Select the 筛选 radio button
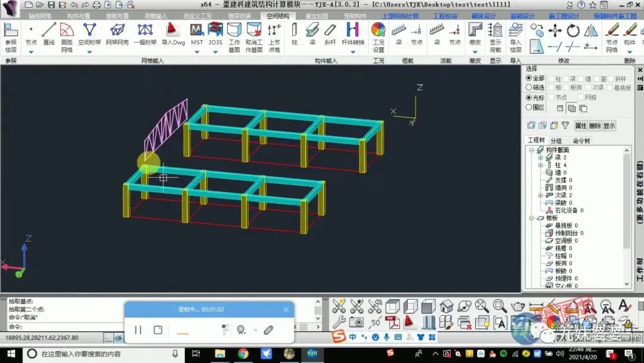 [528, 87]
